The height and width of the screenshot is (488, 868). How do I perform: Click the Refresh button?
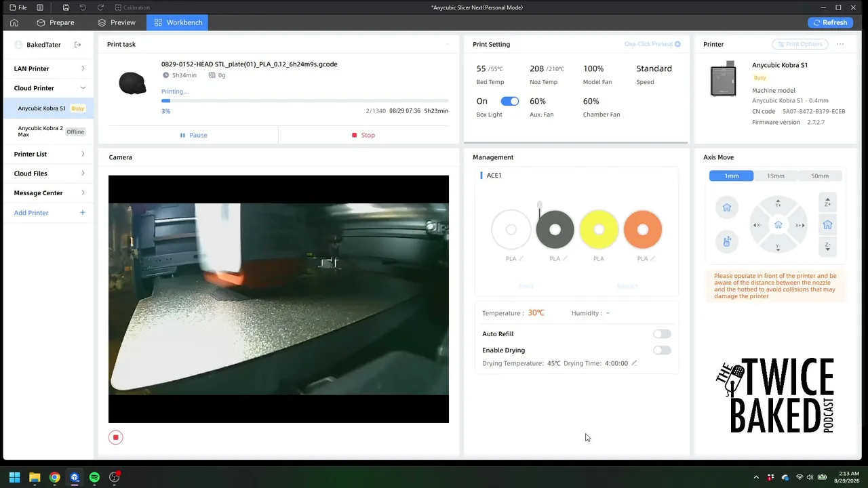pos(829,22)
